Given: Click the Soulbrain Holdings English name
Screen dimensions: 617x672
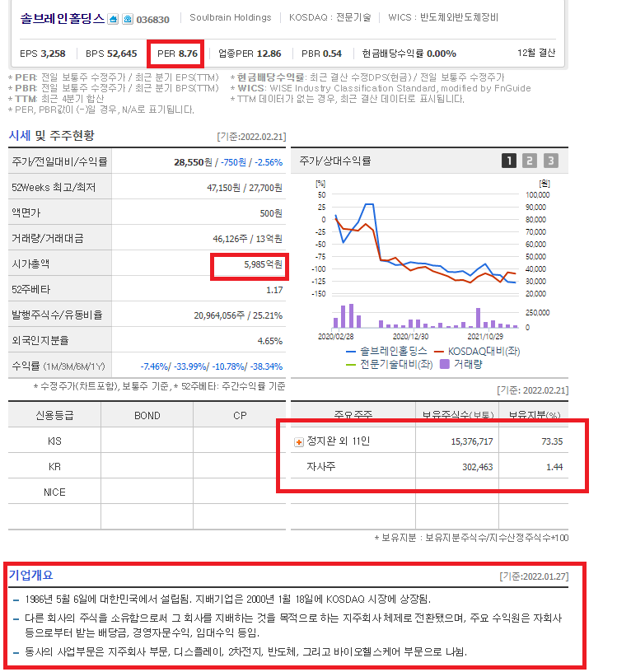Looking at the screenshot, I should [231, 17].
